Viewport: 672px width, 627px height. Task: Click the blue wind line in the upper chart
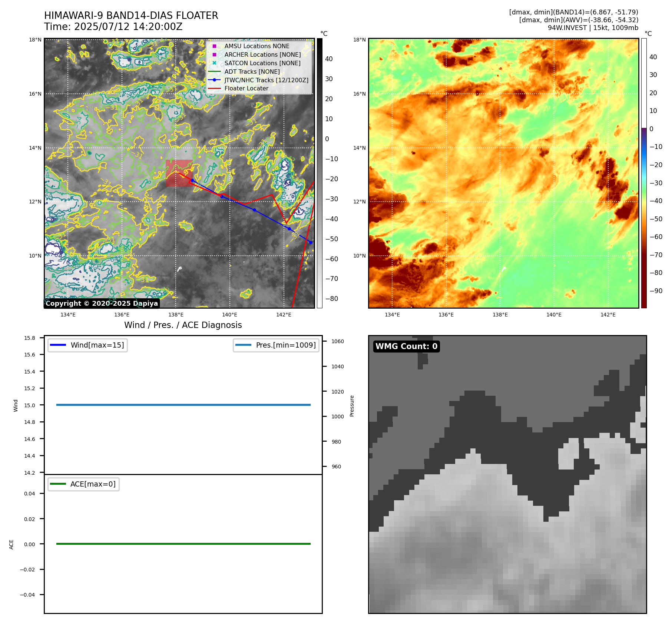tap(183, 405)
